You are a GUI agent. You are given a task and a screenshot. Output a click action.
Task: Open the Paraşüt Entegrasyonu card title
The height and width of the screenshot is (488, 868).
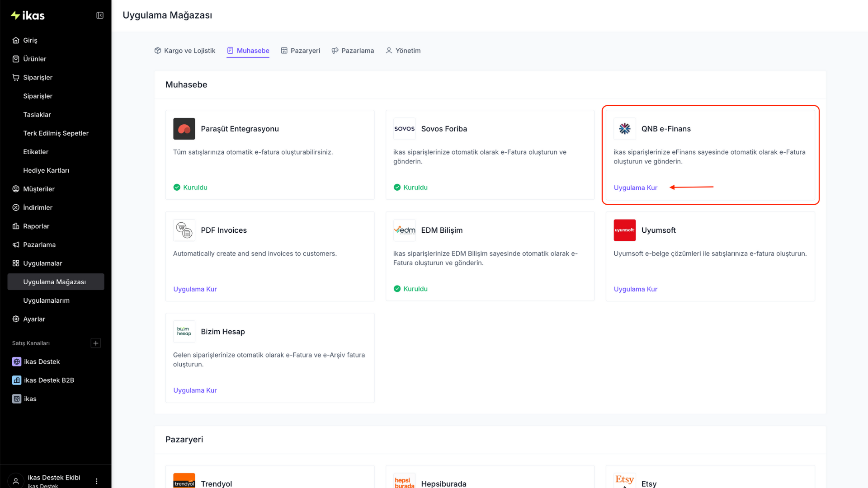(x=240, y=129)
